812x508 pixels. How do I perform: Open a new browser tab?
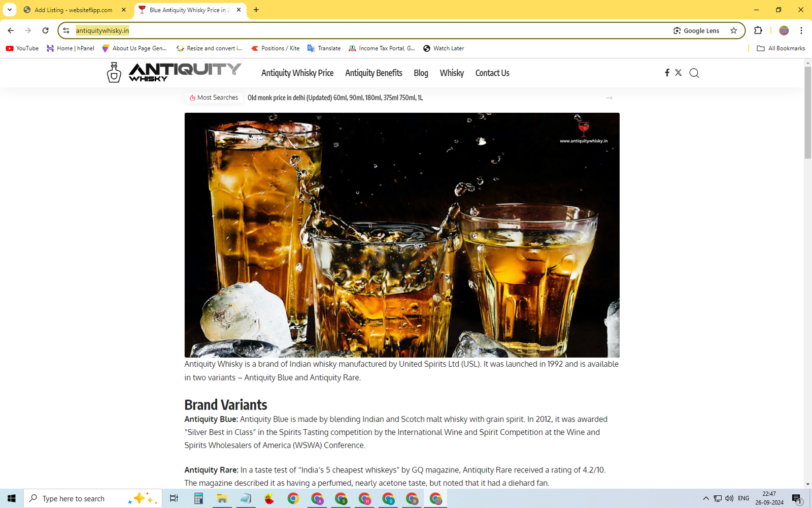(x=256, y=10)
